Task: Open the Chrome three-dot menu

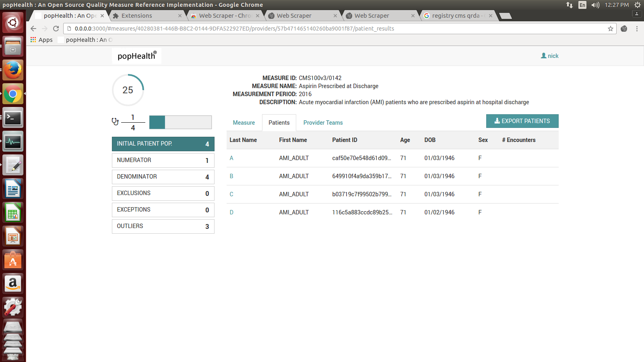Action: click(637, 29)
